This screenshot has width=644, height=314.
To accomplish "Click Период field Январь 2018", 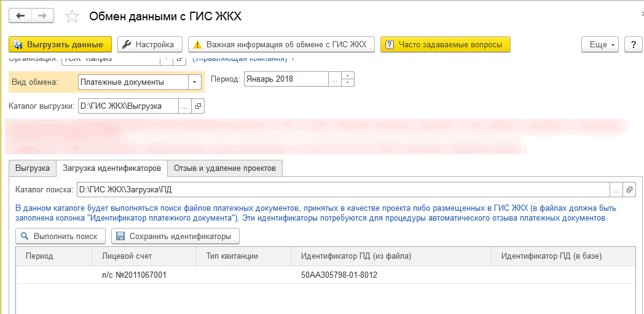I will pos(286,79).
